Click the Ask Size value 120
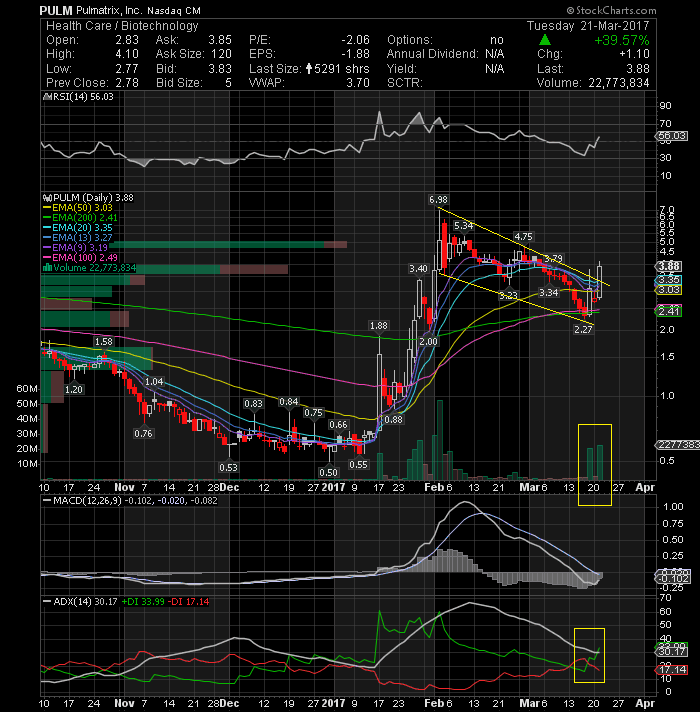 [x=222, y=54]
